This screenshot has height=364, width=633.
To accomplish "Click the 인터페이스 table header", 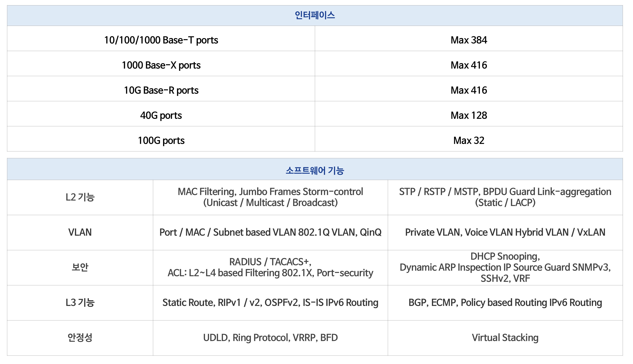I will click(x=314, y=16).
